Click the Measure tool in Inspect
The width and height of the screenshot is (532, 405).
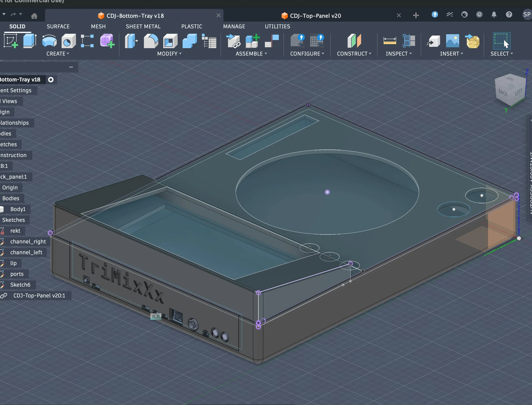point(390,41)
